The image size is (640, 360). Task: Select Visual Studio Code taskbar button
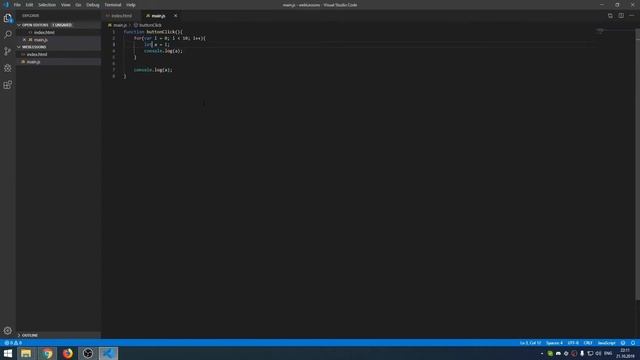click(x=108, y=353)
